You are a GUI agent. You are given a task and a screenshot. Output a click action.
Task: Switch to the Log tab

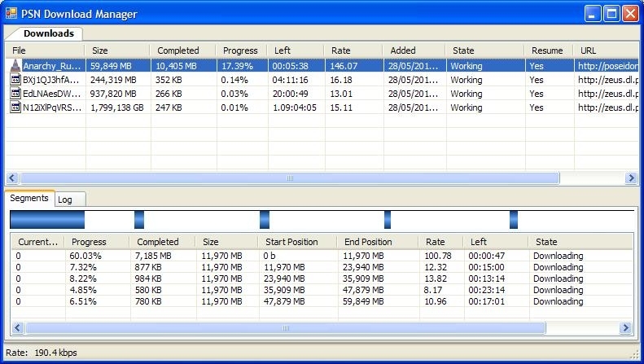click(65, 200)
